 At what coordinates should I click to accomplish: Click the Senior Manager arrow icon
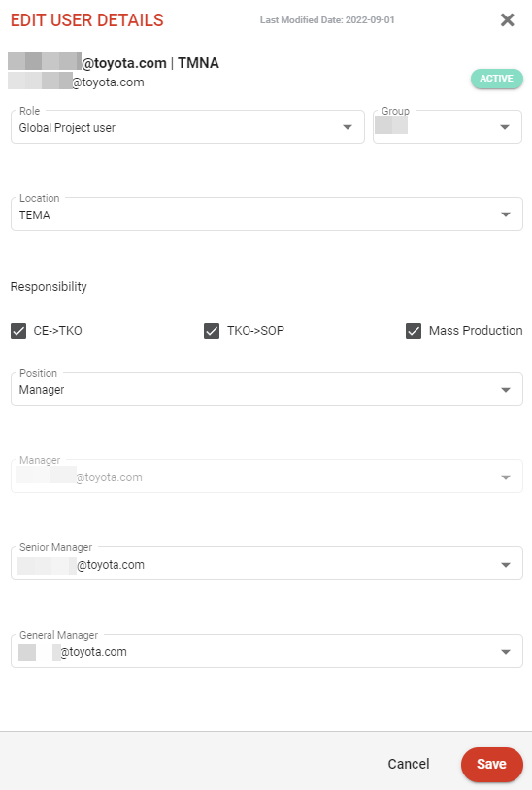[506, 565]
